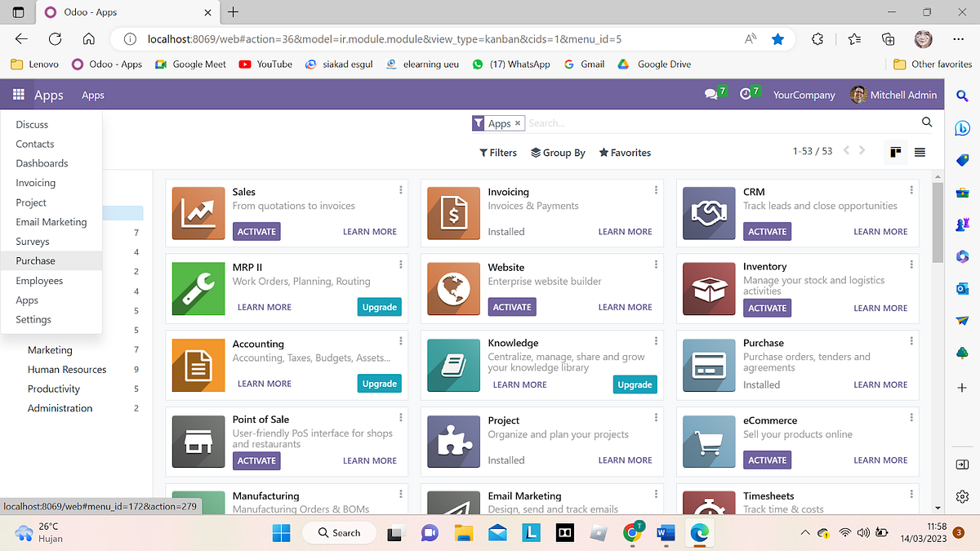
Task: Open Docker from the taskbar
Action: coord(563,532)
